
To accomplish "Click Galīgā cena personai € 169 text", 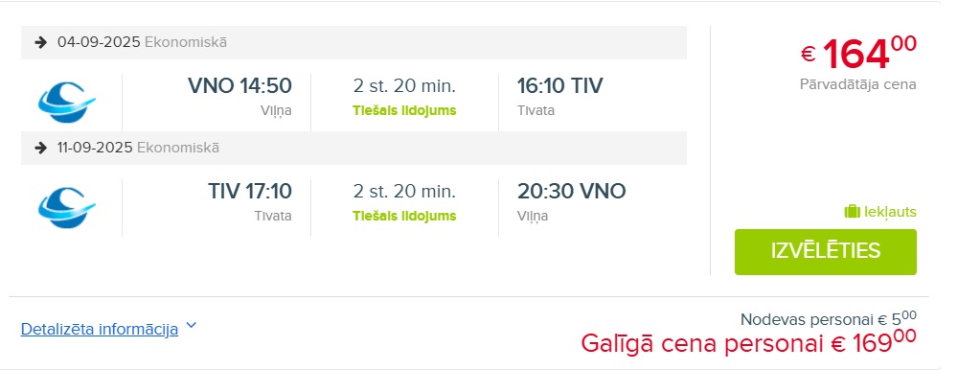I will click(x=748, y=342).
